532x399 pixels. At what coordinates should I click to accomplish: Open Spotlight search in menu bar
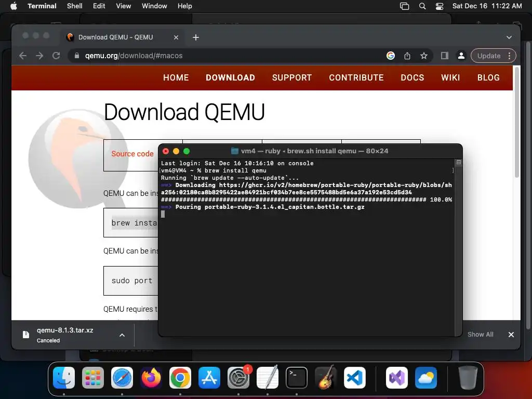[x=422, y=6]
